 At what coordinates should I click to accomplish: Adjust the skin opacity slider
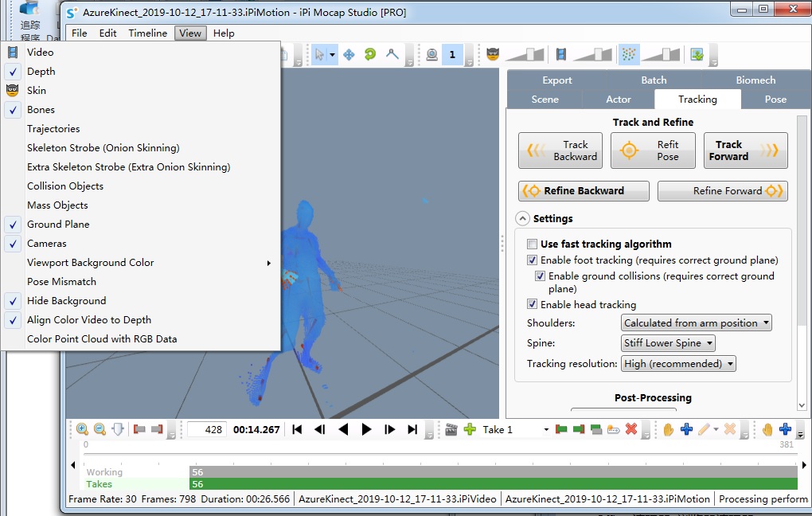(525, 54)
